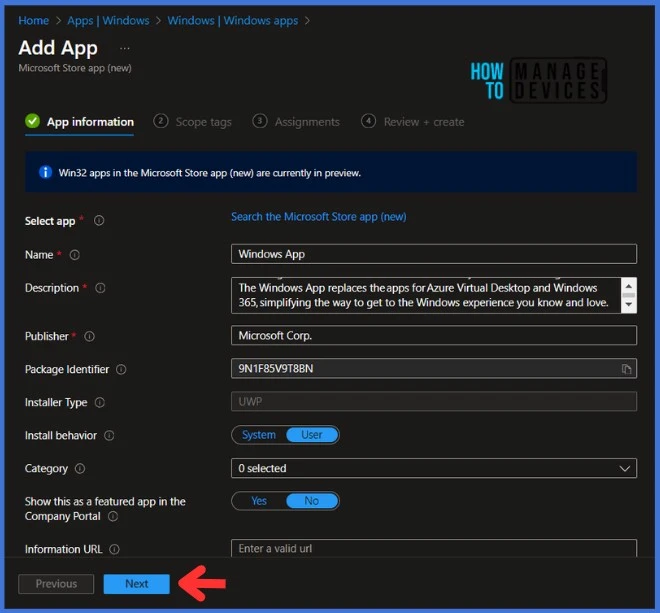Image resolution: width=660 pixels, height=613 pixels.
Task: Click the disabled Installer Type UWP field
Action: (x=434, y=402)
